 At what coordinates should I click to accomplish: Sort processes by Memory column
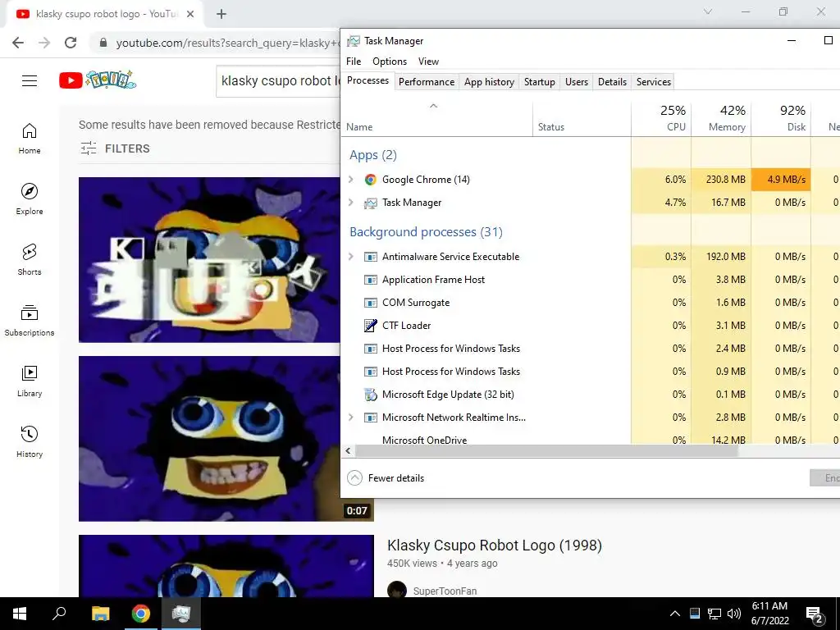coord(722,118)
